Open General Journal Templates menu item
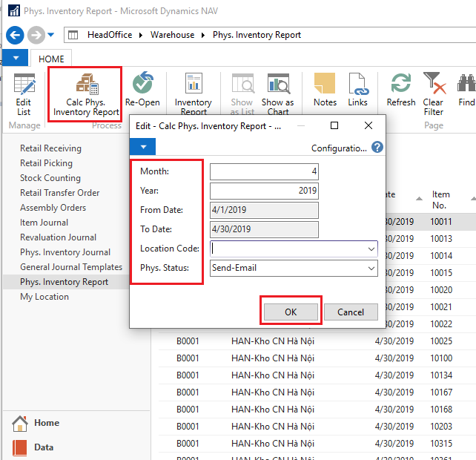Image resolution: width=476 pixels, height=460 pixels. [x=71, y=267]
